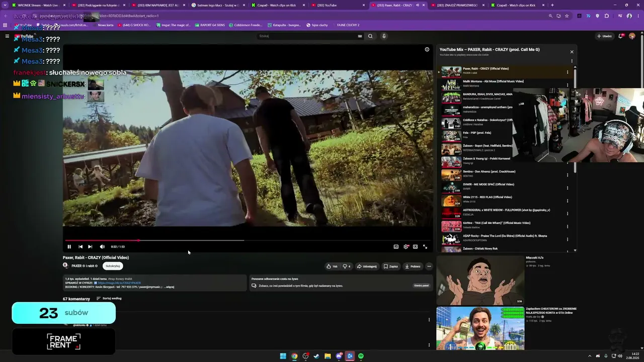Open Spotify from the taskbar
The image size is (644, 362).
click(361, 356)
